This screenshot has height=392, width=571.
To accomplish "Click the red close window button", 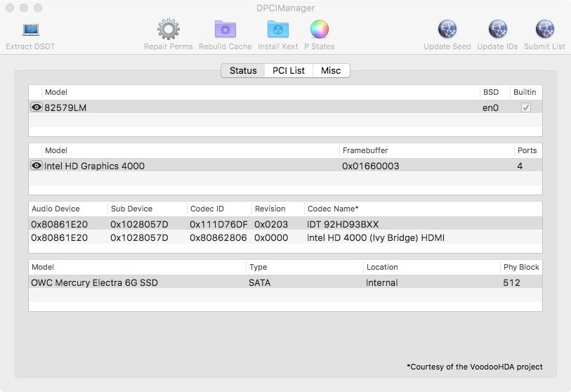I will coord(10,8).
